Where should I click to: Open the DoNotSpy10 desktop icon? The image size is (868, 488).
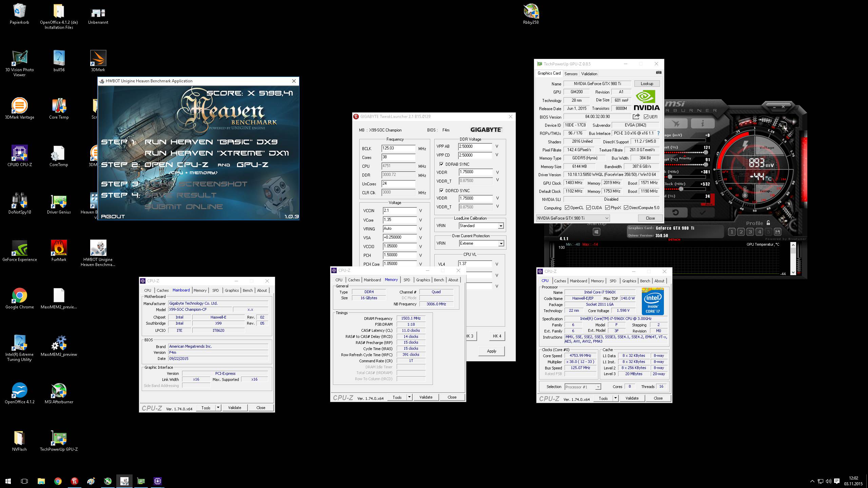click(19, 204)
